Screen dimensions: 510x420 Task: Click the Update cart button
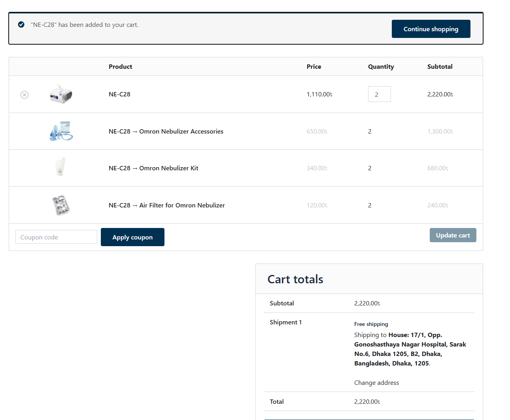coord(453,235)
